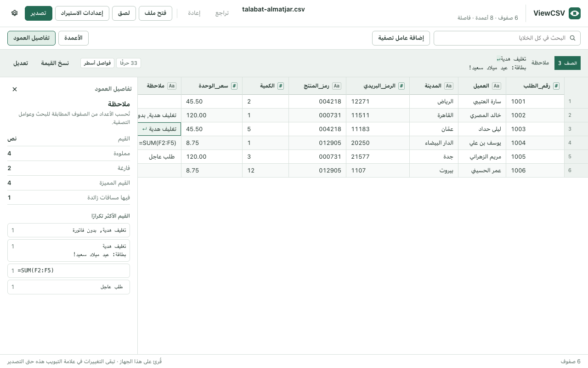
Task: Click the 33 حرفًا character count badge
Action: tap(129, 63)
